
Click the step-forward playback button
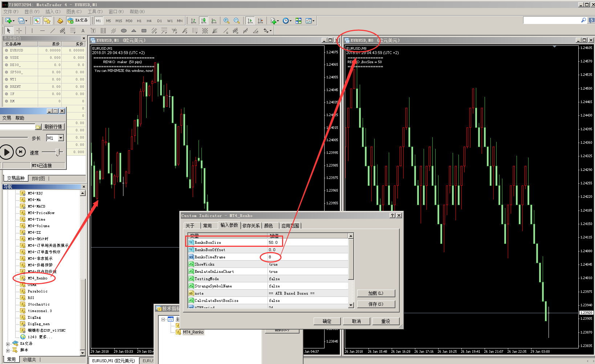(x=21, y=152)
